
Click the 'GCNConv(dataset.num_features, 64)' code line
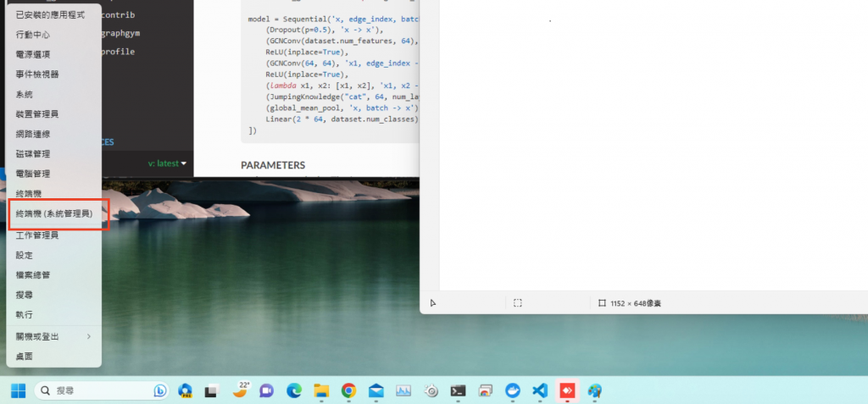(x=342, y=41)
